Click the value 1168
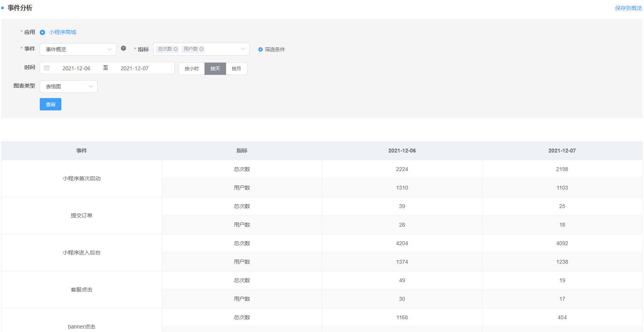 tap(402, 317)
